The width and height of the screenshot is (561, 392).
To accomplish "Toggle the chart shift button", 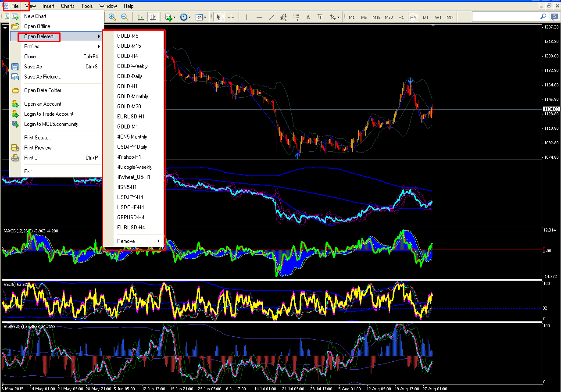I will tap(153, 17).
